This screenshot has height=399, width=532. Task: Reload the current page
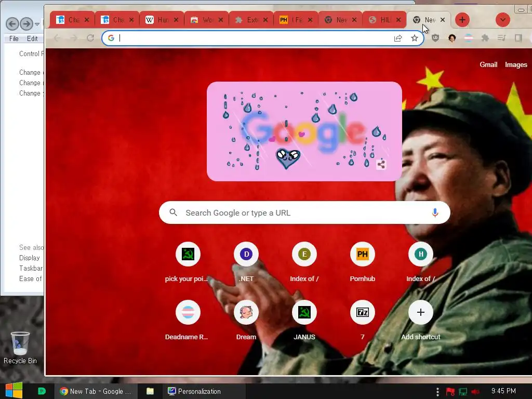point(90,38)
